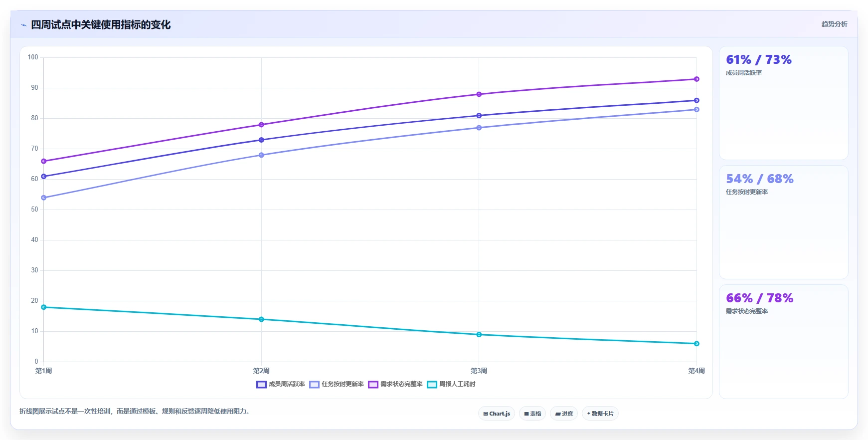Click the 61% / 73% 成员周活跃率 card
Image resolution: width=868 pixels, height=440 pixels.
click(783, 103)
